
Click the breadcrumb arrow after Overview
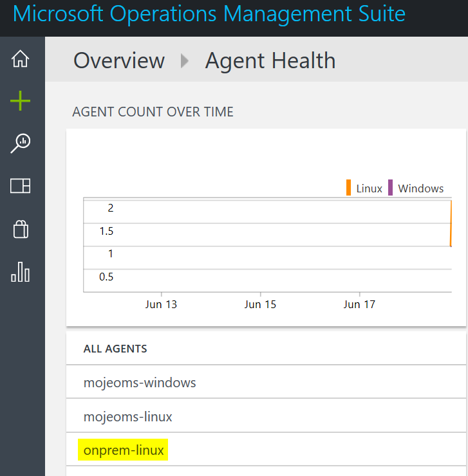(185, 60)
